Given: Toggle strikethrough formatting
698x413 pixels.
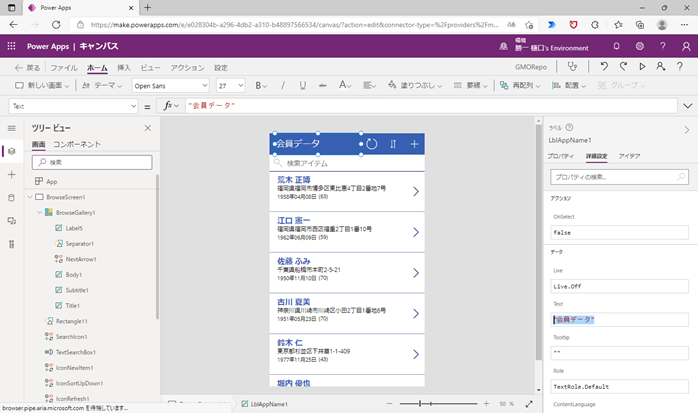Looking at the screenshot, I should 323,85.
